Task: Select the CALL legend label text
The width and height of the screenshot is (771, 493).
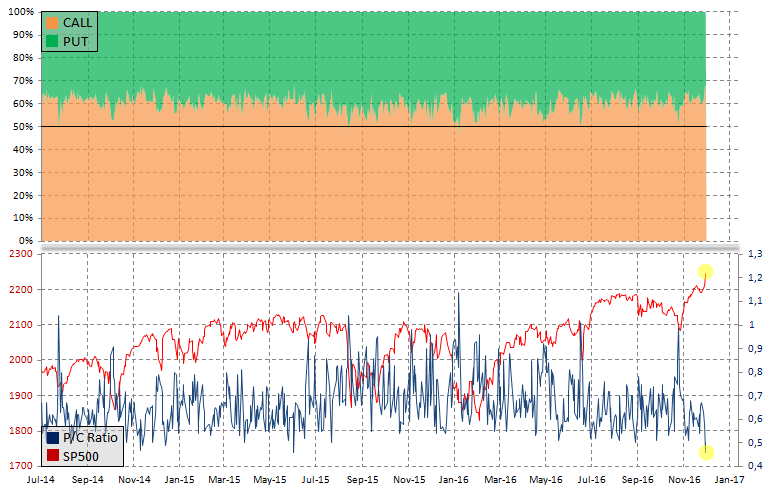Action: (x=79, y=22)
